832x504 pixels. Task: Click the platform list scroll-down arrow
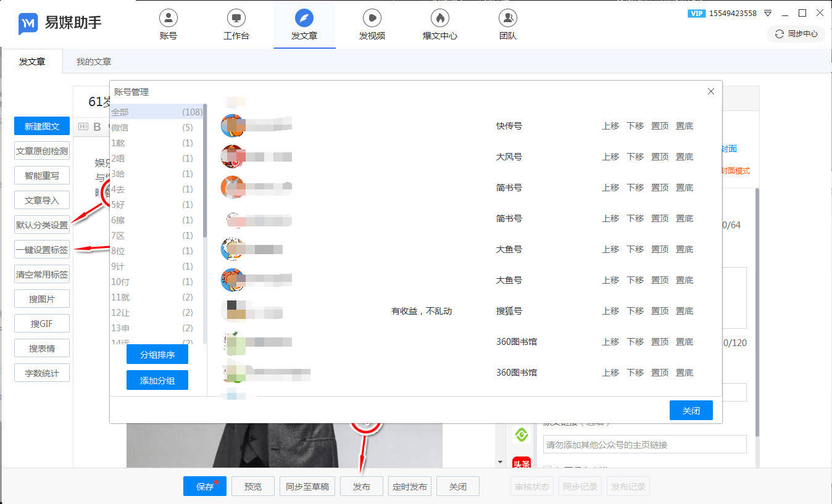(500, 461)
